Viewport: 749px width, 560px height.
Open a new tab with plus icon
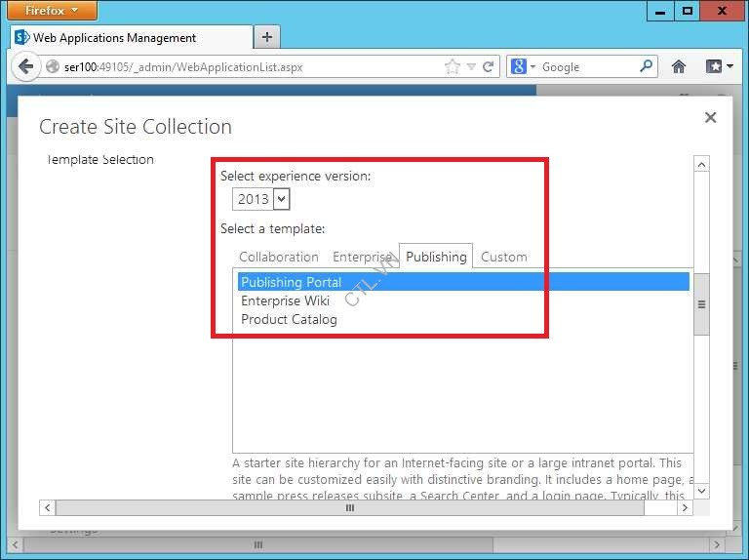(x=266, y=37)
